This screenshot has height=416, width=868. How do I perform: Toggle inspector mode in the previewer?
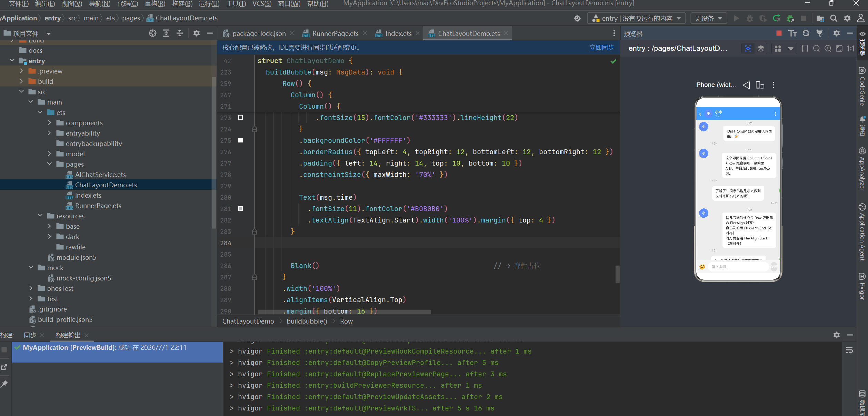[x=748, y=49]
